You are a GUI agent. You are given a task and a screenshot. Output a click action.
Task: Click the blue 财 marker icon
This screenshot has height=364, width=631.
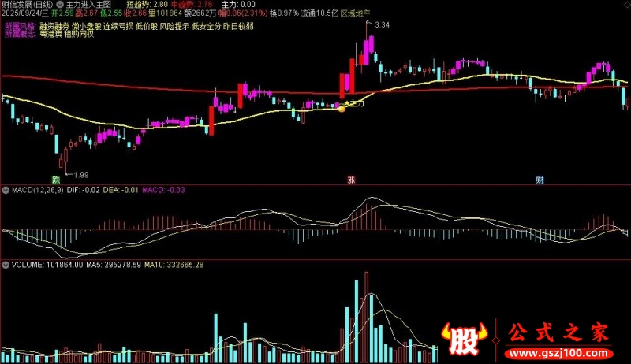tap(540, 180)
